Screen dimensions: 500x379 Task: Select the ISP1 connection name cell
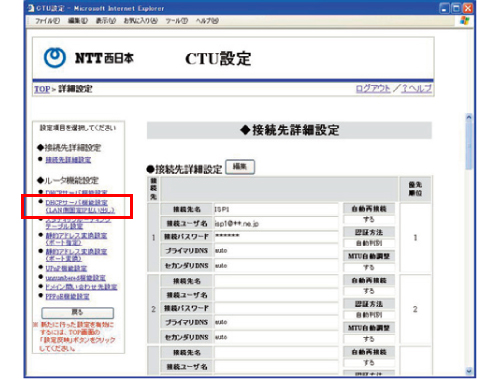276,209
